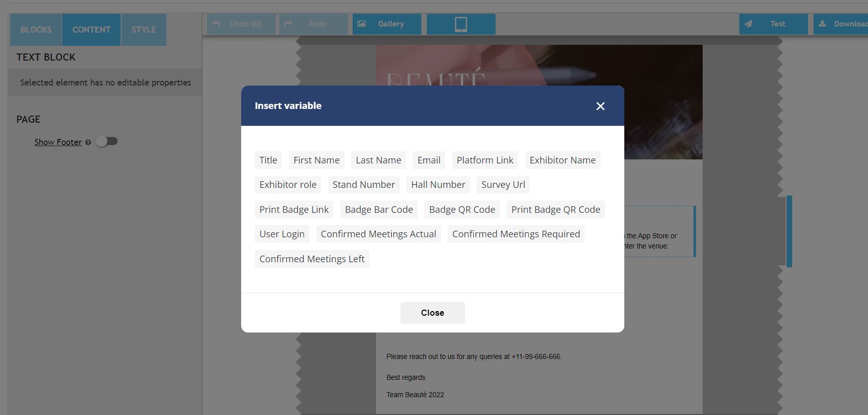Click the Show Footer help question icon

click(x=88, y=143)
